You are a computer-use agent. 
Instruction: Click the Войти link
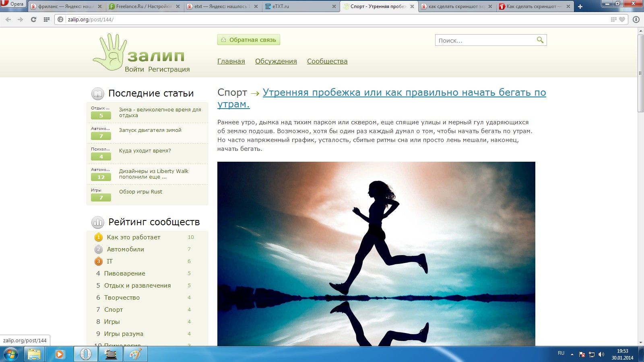[134, 69]
